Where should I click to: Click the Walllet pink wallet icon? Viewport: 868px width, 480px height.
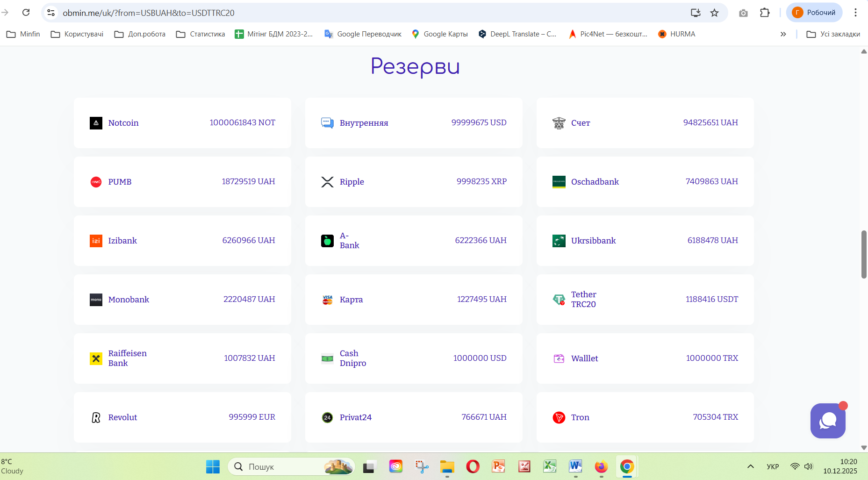(559, 358)
